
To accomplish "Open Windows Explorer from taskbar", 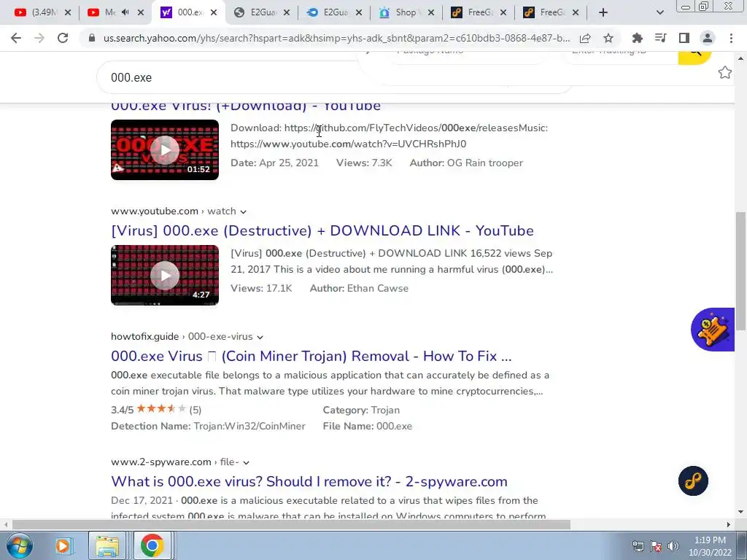I will coord(107,545).
